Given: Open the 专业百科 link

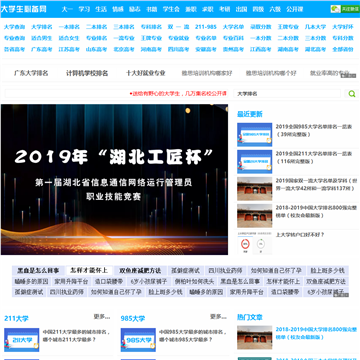Looking at the screenshot, I should (x=233, y=38).
